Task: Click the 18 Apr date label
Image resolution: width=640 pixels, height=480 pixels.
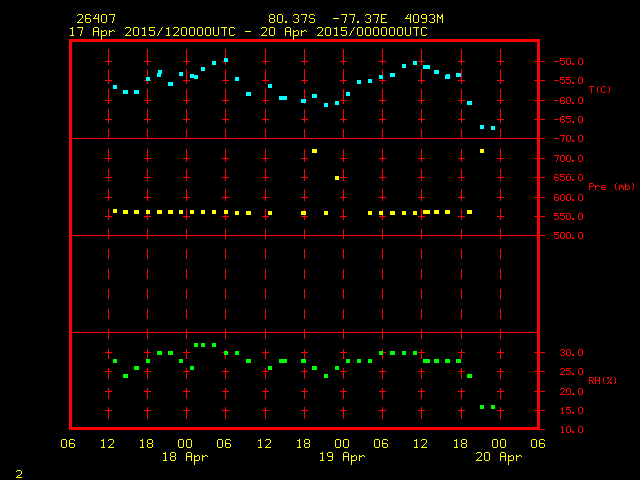Action: pos(185,457)
